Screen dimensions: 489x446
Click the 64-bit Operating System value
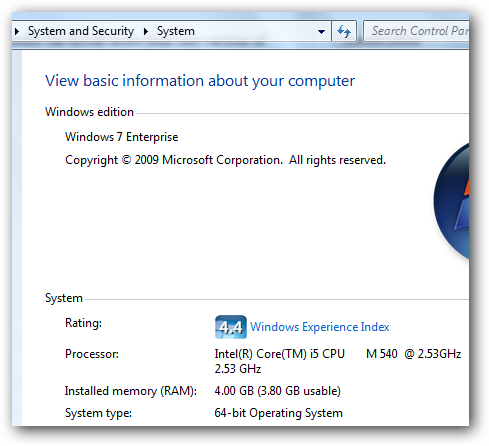[x=279, y=413]
